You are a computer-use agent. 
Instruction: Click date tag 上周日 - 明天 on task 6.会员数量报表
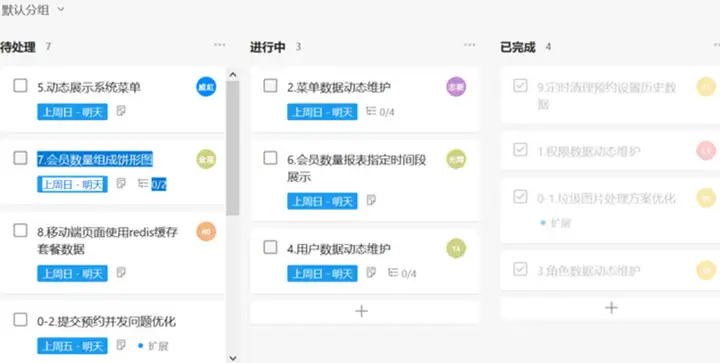pos(322,201)
